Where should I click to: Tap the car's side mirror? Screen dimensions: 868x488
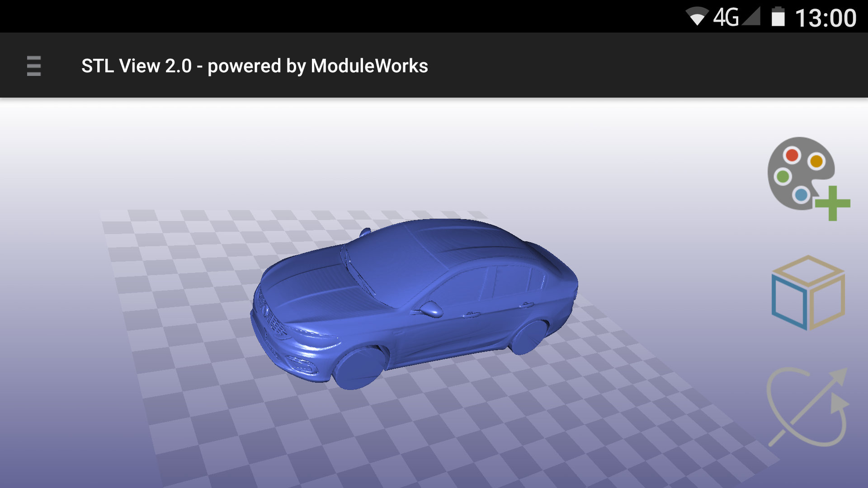(x=432, y=309)
